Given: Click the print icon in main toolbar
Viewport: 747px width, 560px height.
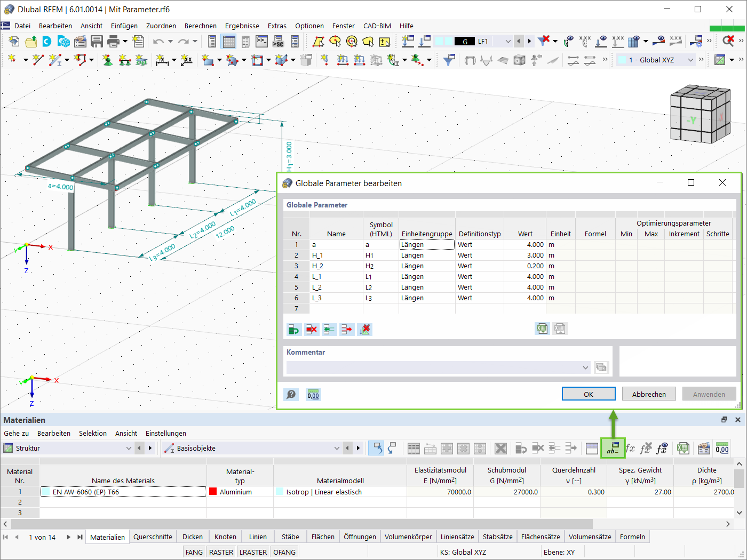Looking at the screenshot, I should (x=113, y=41).
